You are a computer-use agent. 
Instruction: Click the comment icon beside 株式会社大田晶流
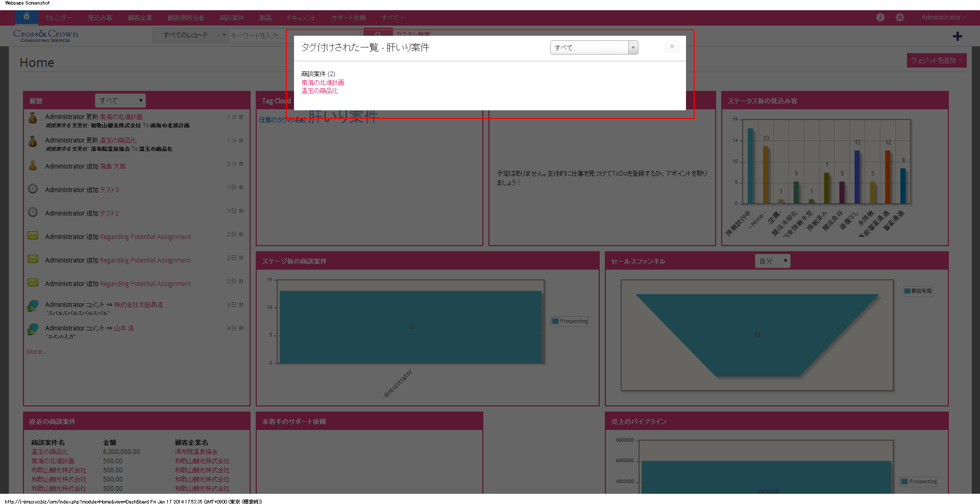(x=33, y=305)
